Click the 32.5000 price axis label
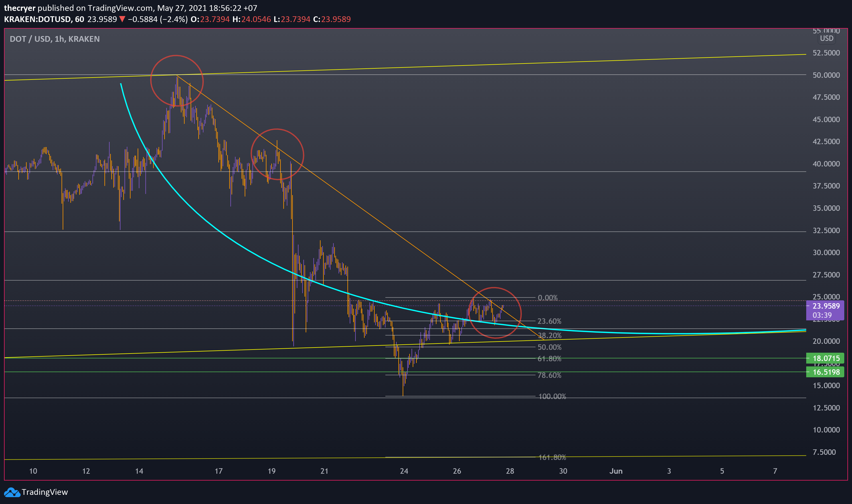Viewport: 852px width, 504px height. click(826, 230)
